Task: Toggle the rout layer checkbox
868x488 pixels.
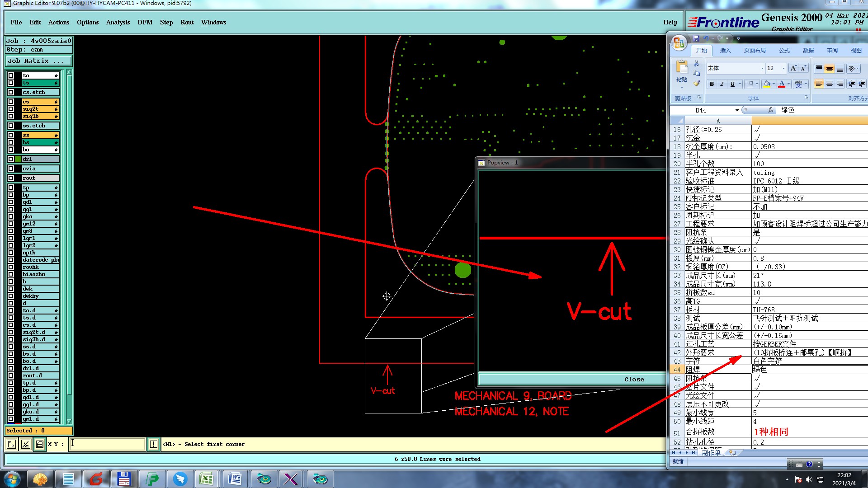Action: 11,178
